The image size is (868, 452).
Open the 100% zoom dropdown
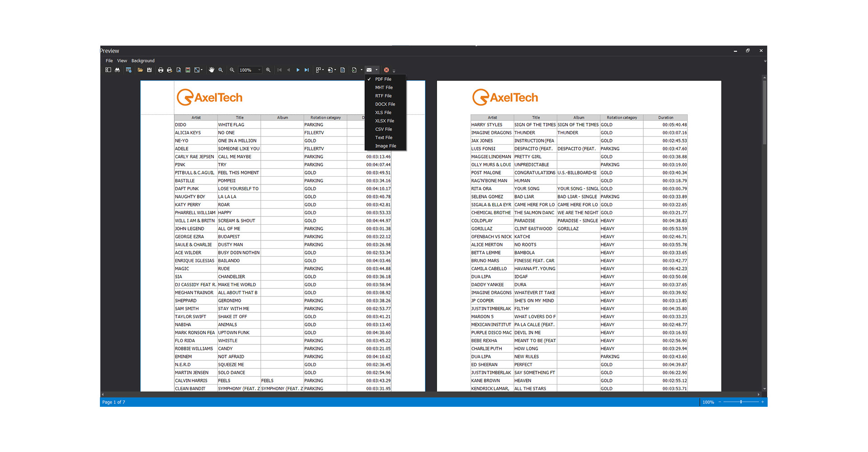pos(259,70)
